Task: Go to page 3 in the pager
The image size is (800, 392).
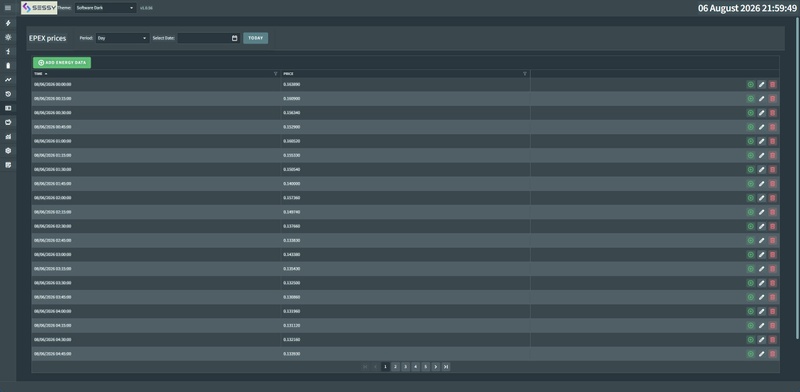Action: [x=406, y=366]
